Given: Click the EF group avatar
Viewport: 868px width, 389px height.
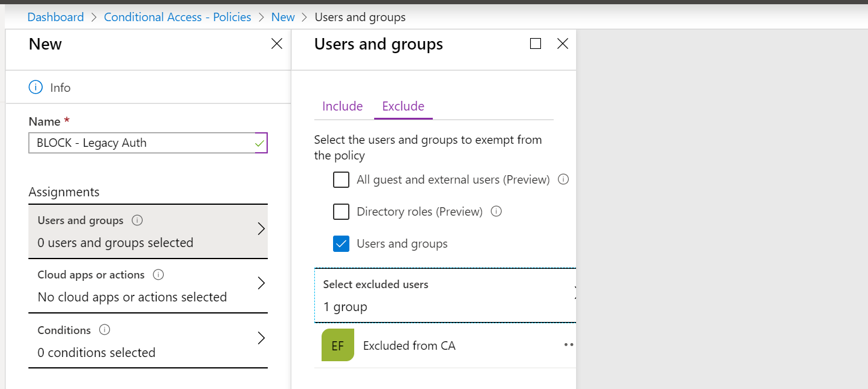Looking at the screenshot, I should tap(338, 346).
